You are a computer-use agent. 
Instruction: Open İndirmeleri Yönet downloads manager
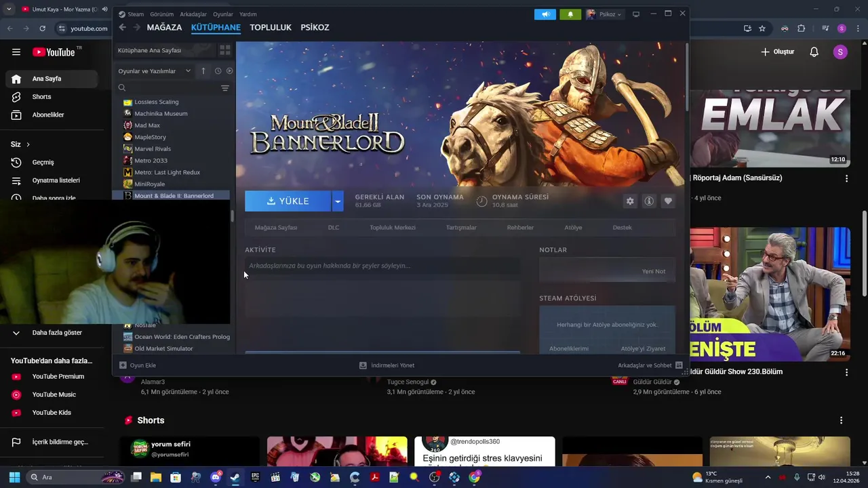click(x=387, y=365)
